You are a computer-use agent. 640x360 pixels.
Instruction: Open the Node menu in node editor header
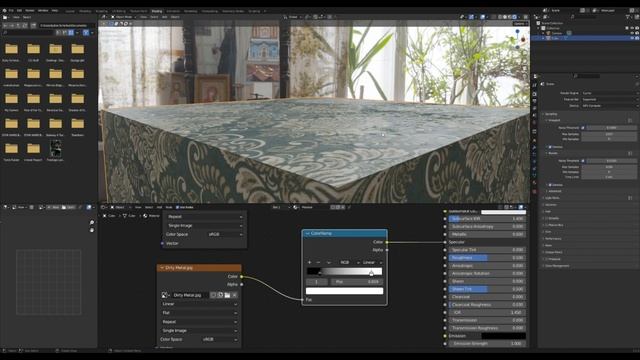(169, 207)
